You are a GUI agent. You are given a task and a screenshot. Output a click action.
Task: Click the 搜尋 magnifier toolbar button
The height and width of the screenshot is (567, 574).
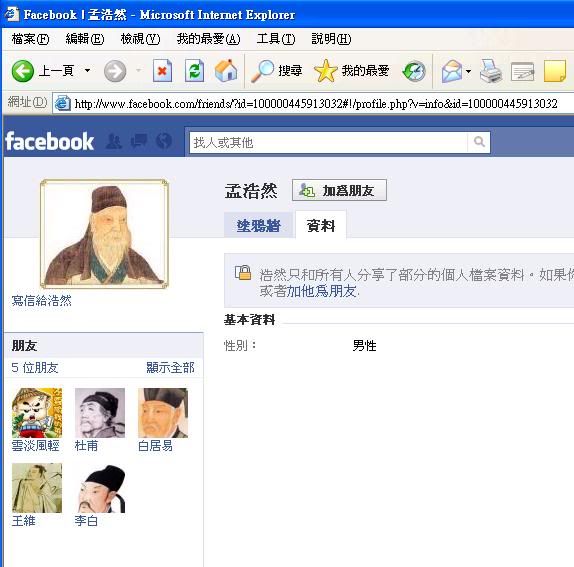coord(276,71)
